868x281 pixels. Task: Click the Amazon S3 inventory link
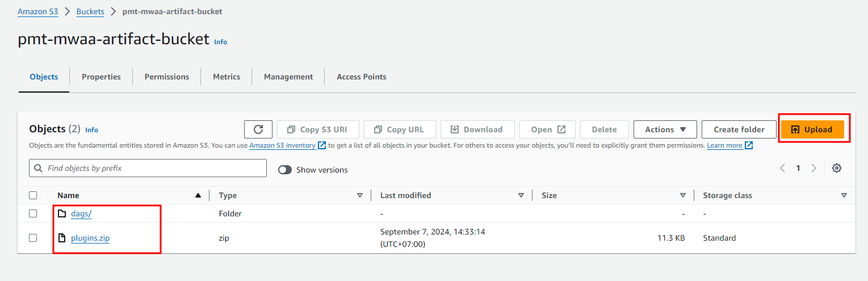click(x=283, y=145)
